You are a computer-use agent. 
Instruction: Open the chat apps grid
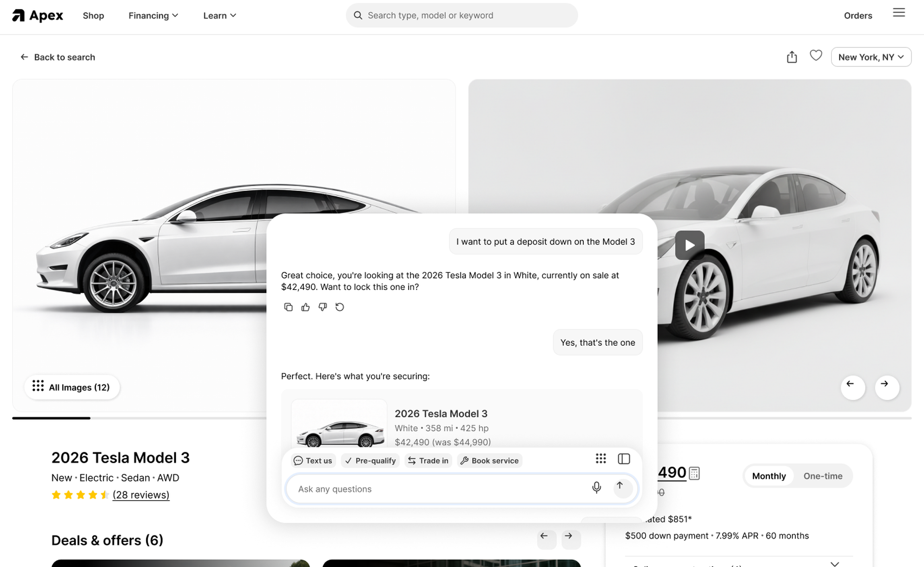(601, 459)
